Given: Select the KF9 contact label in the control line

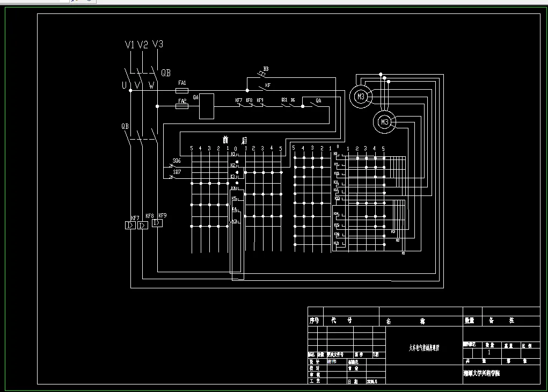Looking at the screenshot, I should (260, 100).
